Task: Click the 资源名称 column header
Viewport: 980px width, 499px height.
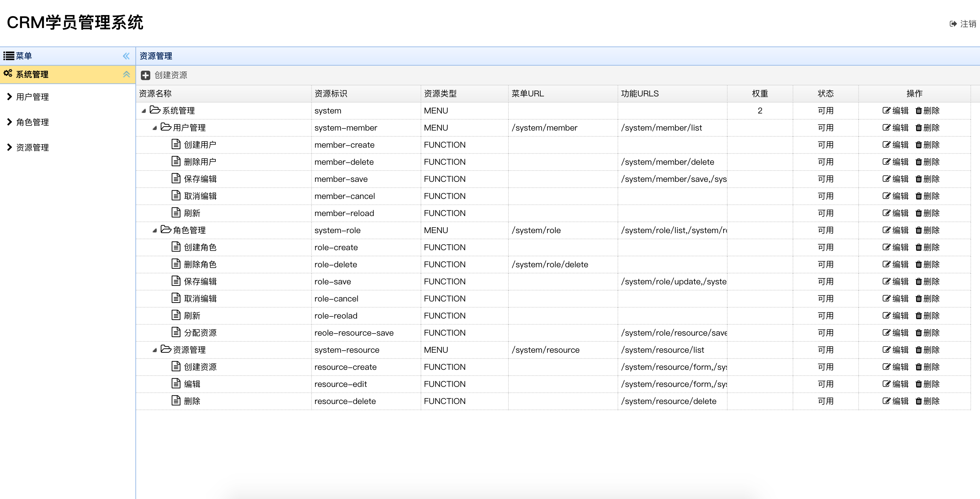Action: click(224, 94)
